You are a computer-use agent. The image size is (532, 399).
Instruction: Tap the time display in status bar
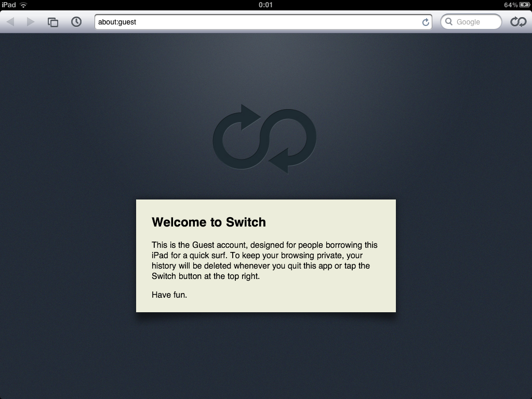[x=265, y=5]
